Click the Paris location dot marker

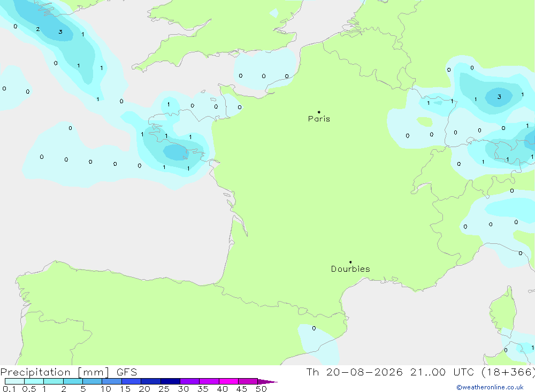319,112
